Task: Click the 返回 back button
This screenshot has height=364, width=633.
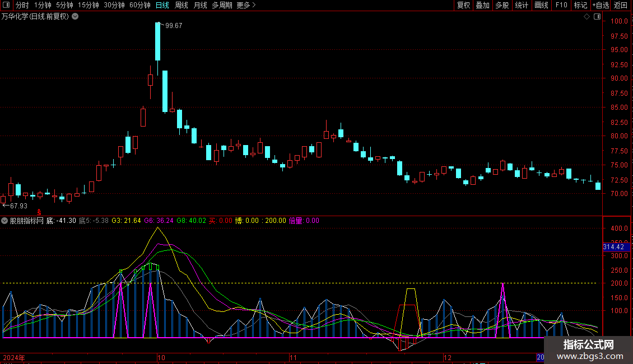Action: click(621, 6)
